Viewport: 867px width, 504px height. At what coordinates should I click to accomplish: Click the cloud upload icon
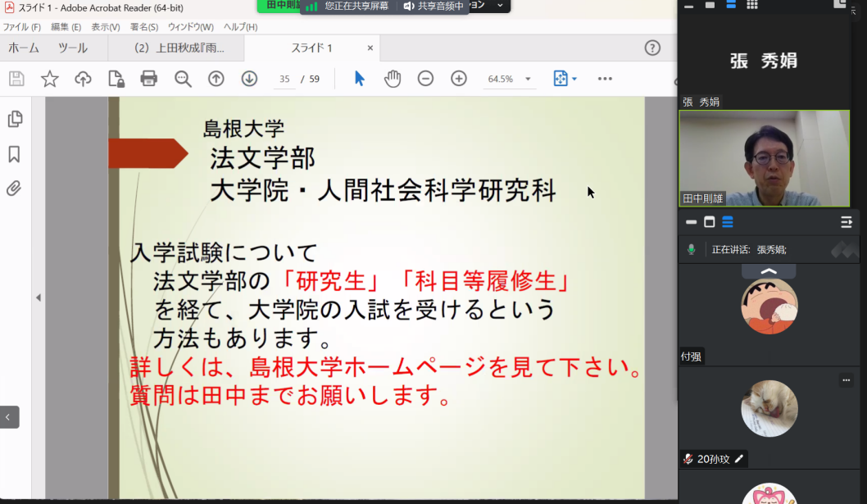pyautogui.click(x=83, y=79)
